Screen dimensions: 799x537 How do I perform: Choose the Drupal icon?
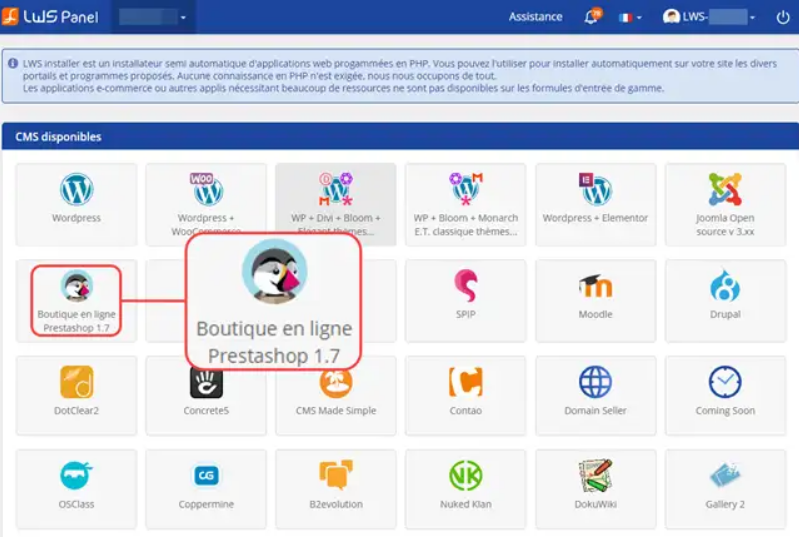click(x=725, y=286)
